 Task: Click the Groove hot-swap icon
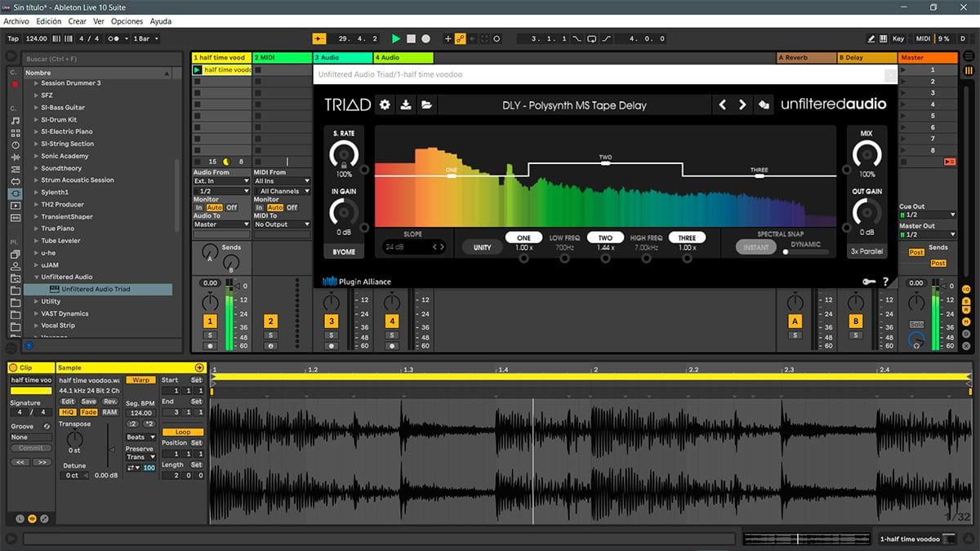(47, 426)
